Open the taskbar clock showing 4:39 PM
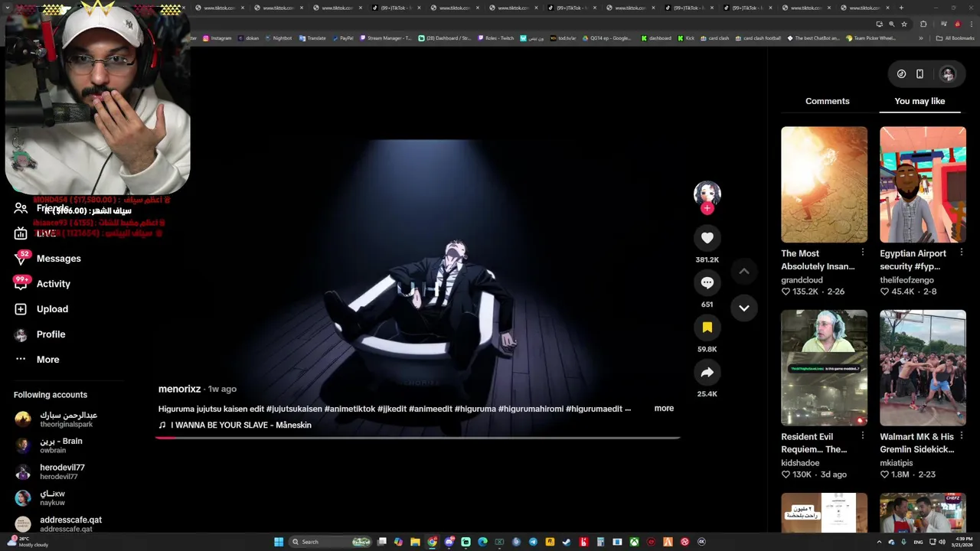 point(962,542)
